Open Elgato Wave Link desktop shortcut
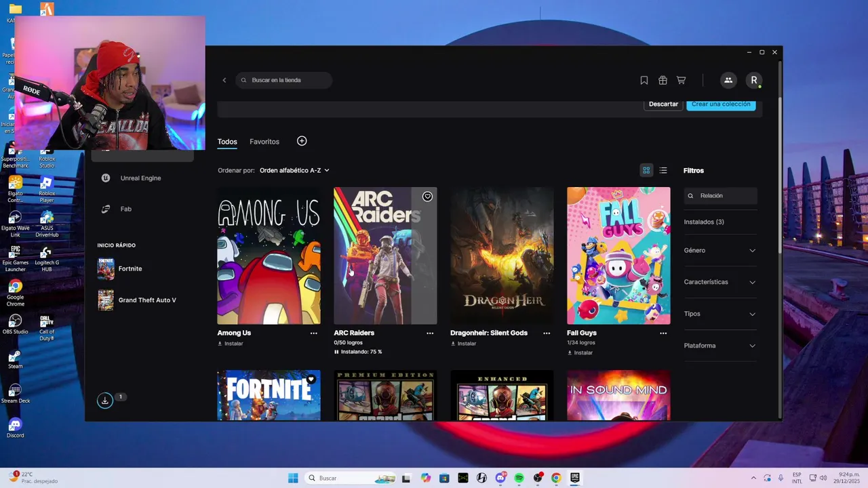The image size is (868, 488). coord(15,224)
